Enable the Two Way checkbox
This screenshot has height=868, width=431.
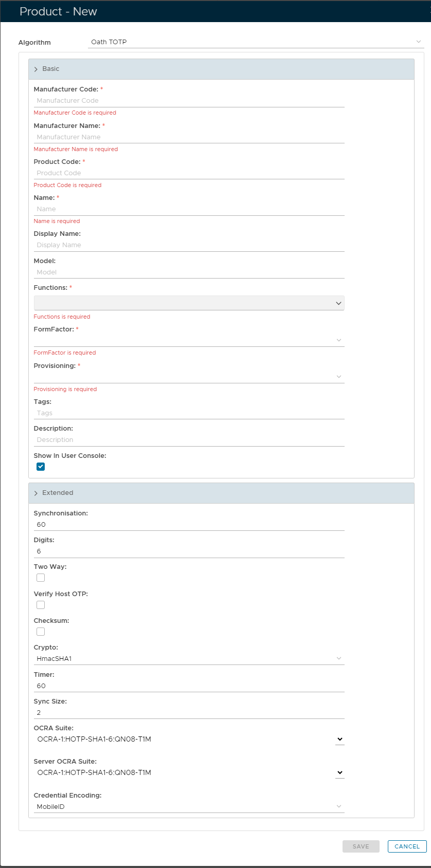pos(41,578)
